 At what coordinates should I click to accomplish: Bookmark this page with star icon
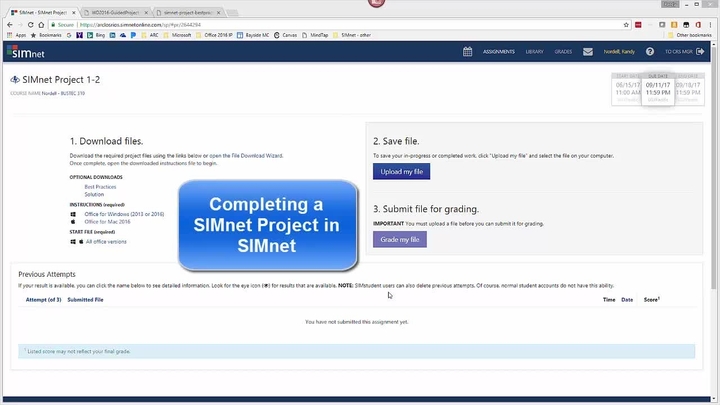click(x=626, y=25)
